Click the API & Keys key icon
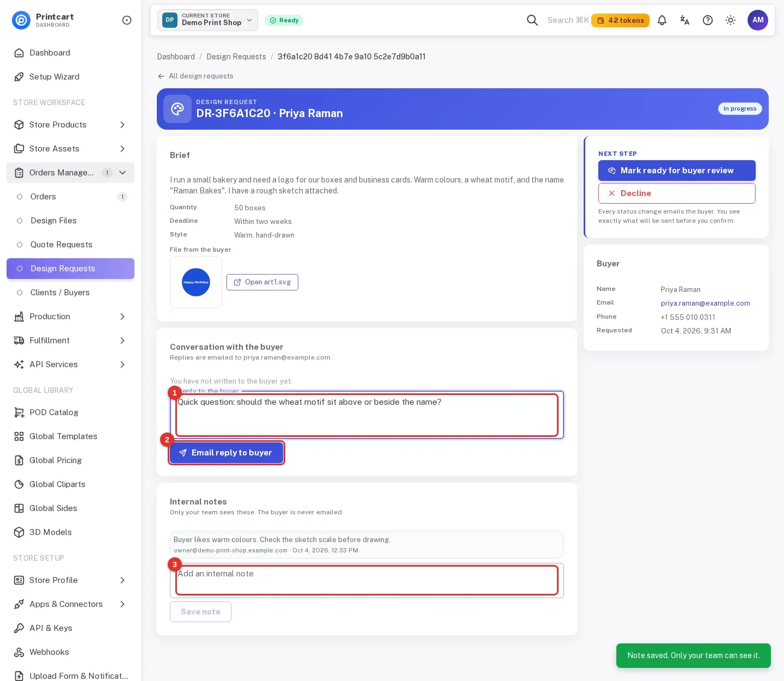Viewport: 784px width, 681px height. coord(19,628)
